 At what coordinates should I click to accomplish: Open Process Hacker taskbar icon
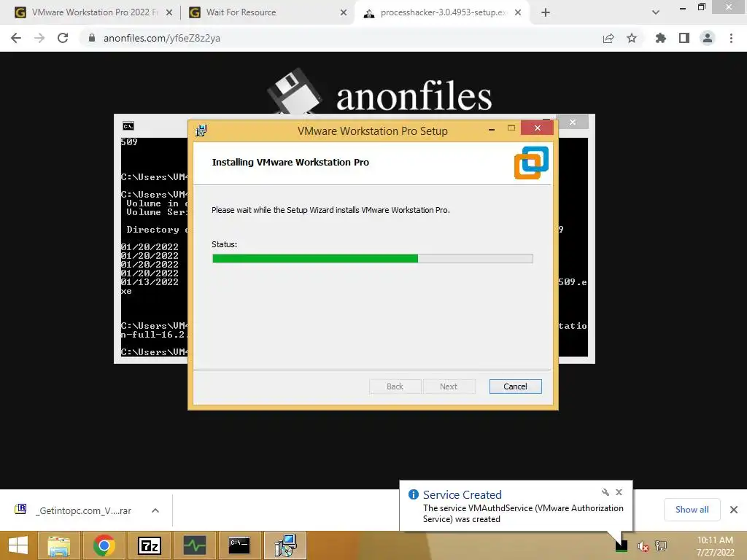pyautogui.click(x=194, y=545)
